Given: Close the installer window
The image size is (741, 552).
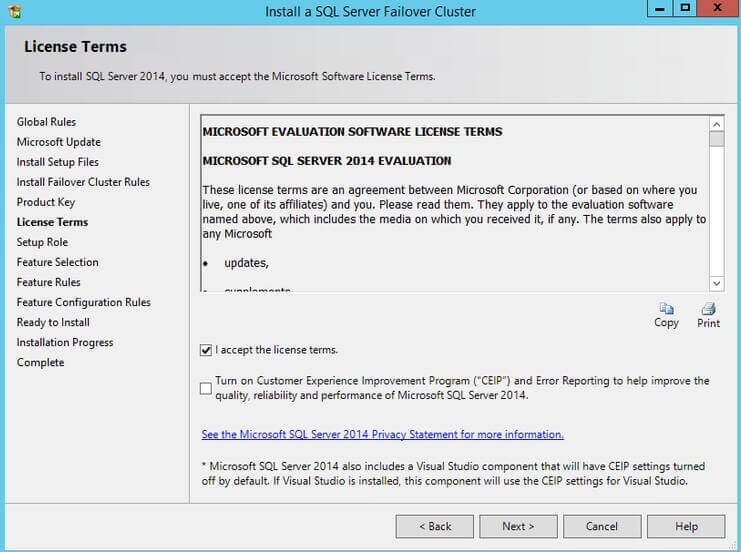Looking at the screenshot, I should [717, 8].
